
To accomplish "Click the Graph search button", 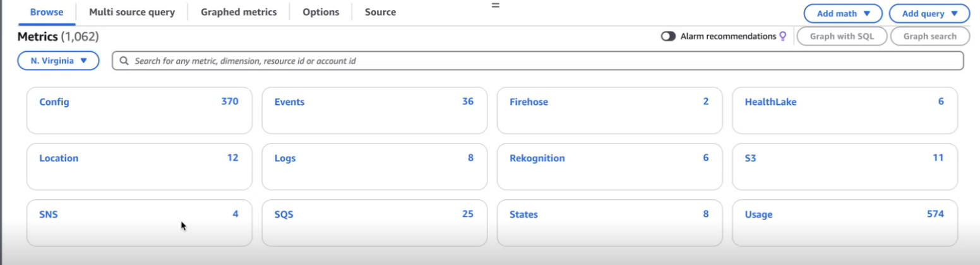I will point(929,36).
